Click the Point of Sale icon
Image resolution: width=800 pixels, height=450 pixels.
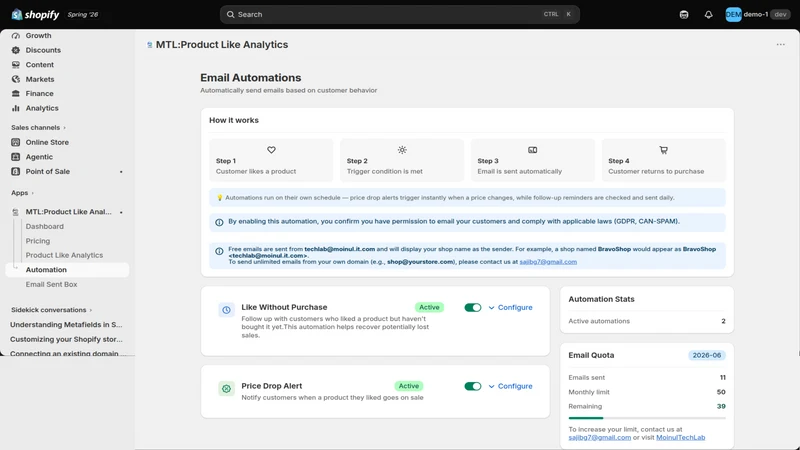coord(16,171)
